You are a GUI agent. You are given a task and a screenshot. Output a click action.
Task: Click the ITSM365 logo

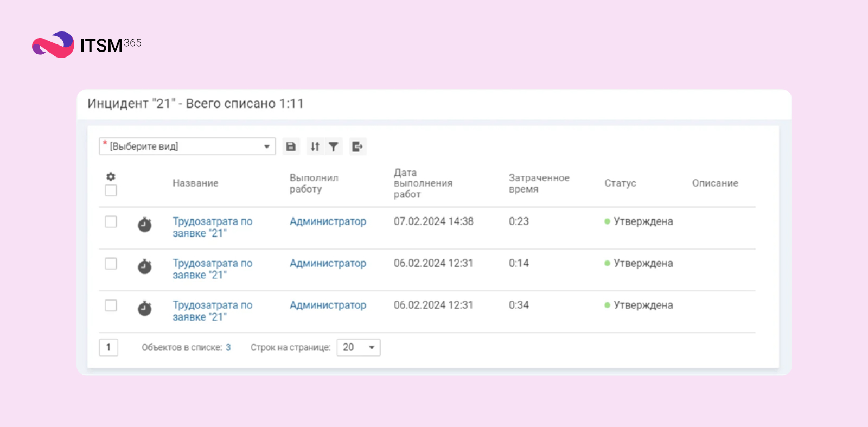click(87, 44)
